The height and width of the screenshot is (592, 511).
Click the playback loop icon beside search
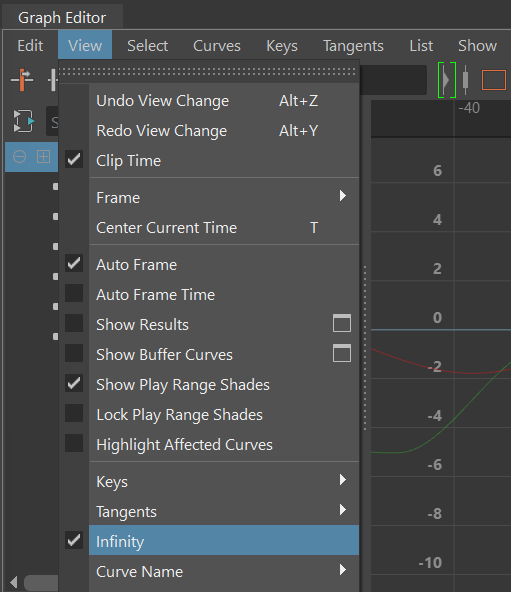pos(23,121)
